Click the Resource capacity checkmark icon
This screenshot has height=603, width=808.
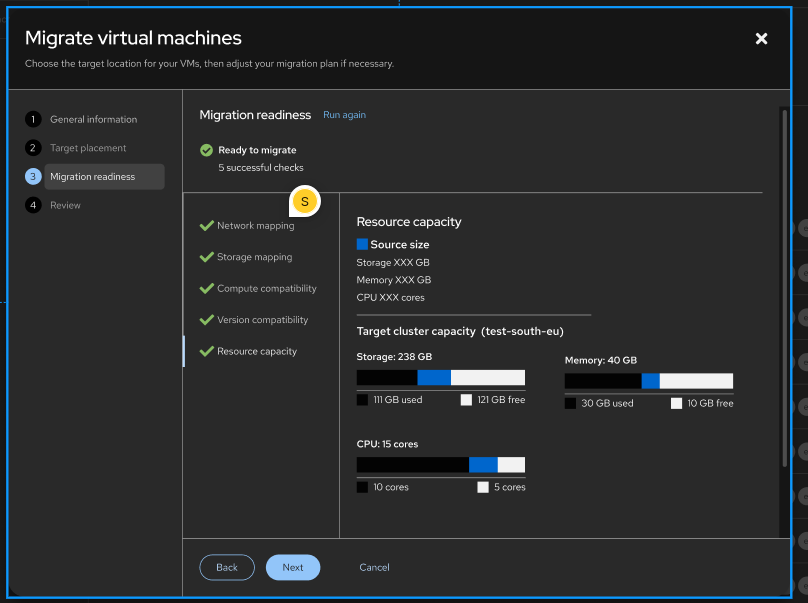(x=207, y=352)
